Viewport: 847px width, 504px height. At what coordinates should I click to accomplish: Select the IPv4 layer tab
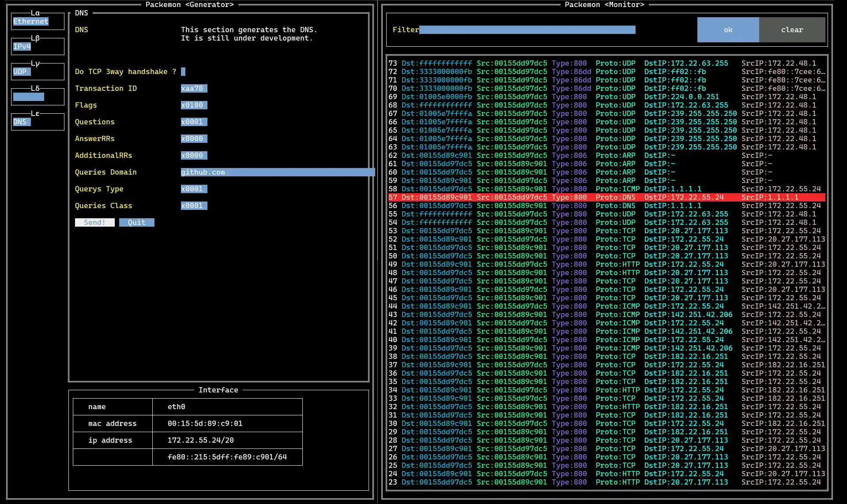pyautogui.click(x=38, y=46)
